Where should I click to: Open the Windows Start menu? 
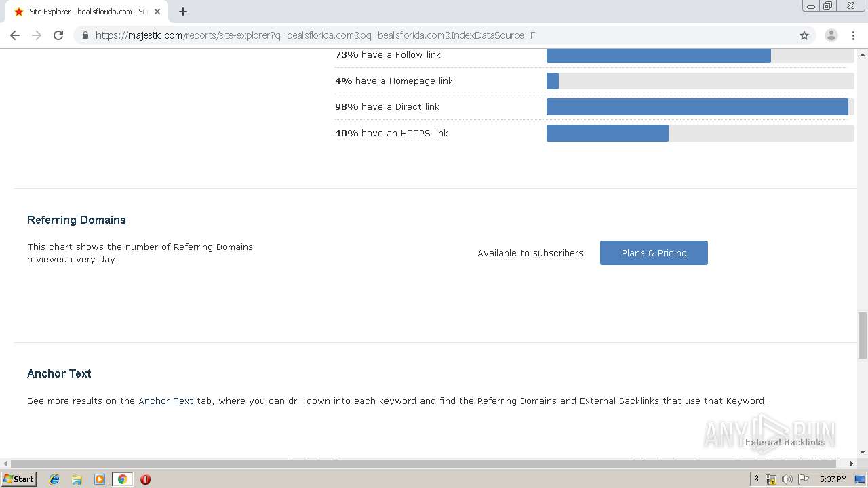click(19, 479)
